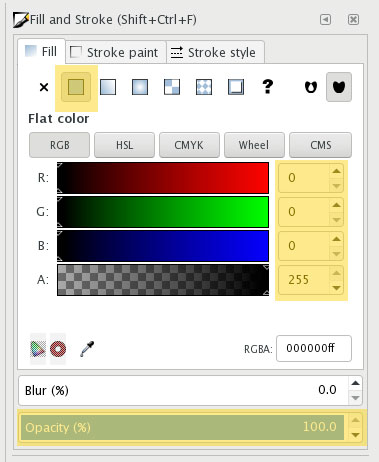The width and height of the screenshot is (379, 462).
Task: Increase the A value with up arrow
Action: (x=336, y=273)
